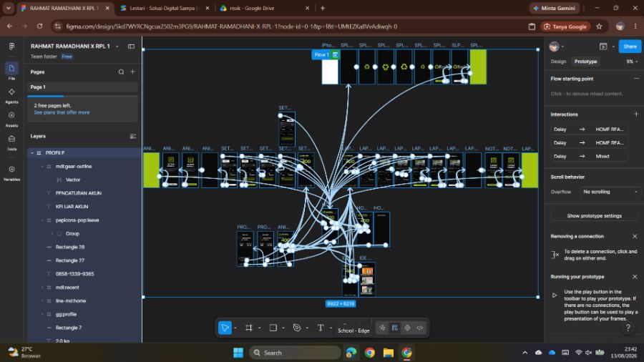Open present options dropdown arrow
Viewport: 644px width, 362px height.
point(613,47)
